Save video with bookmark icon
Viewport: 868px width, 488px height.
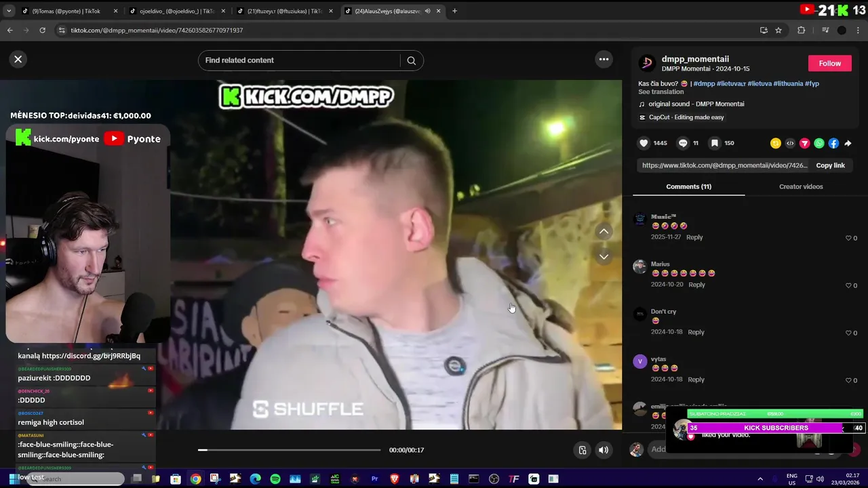[714, 143]
